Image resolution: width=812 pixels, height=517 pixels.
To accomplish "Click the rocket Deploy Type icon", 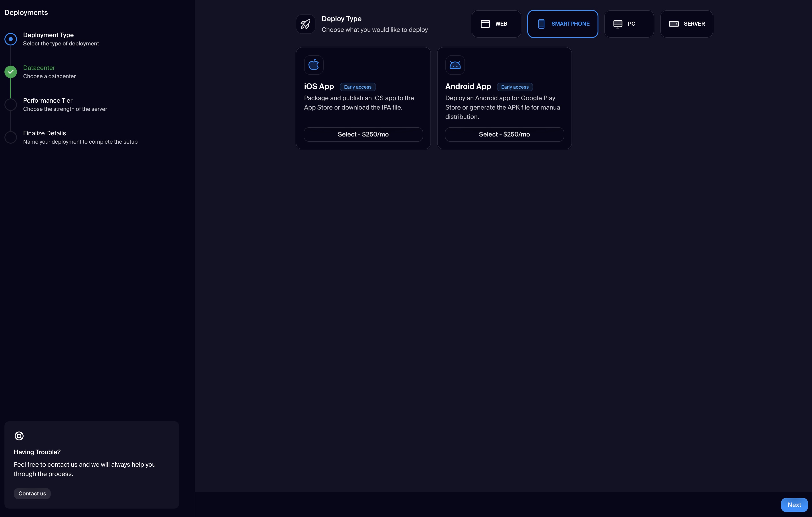I will [x=305, y=24].
